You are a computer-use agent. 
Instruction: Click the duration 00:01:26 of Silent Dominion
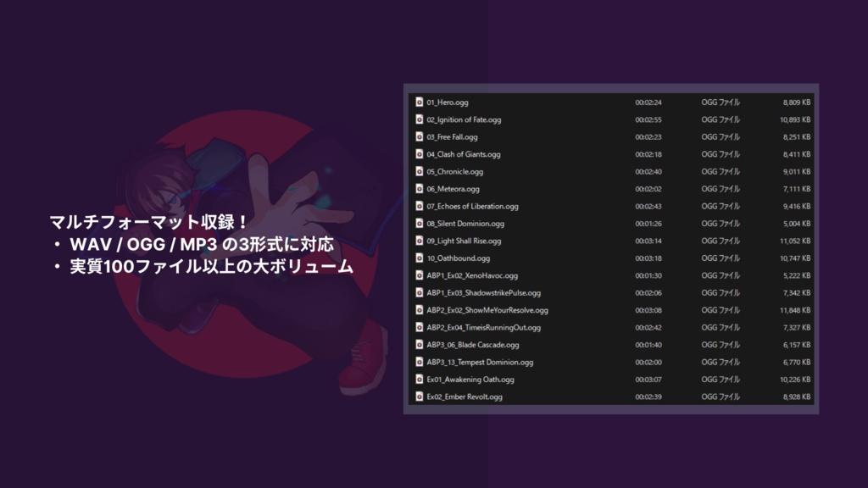click(648, 224)
